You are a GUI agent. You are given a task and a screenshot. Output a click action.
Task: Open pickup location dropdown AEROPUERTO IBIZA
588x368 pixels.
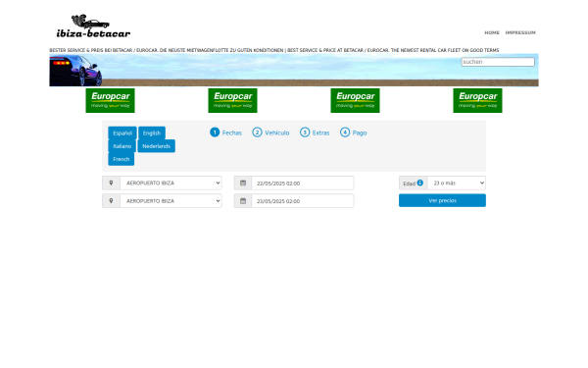pyautogui.click(x=171, y=183)
